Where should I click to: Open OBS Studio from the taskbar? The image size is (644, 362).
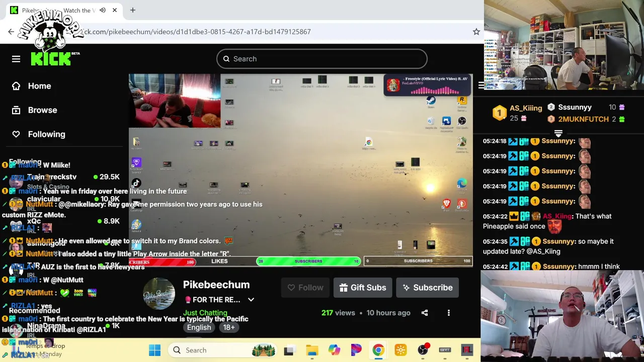[x=423, y=350]
